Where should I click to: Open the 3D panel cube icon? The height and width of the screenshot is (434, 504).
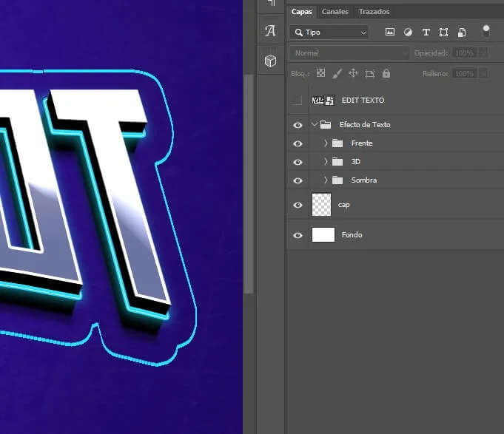click(270, 61)
